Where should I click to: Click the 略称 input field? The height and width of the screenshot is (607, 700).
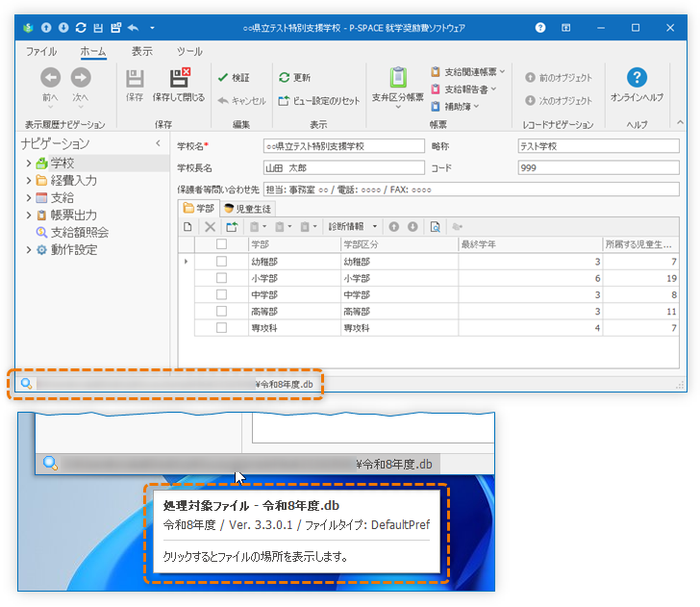599,146
